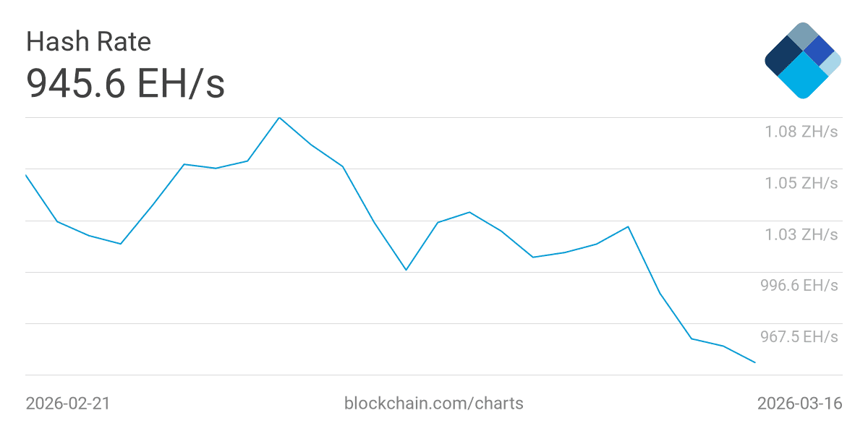
Task: Click the 1.05 ZH/s axis label
Action: click(801, 183)
